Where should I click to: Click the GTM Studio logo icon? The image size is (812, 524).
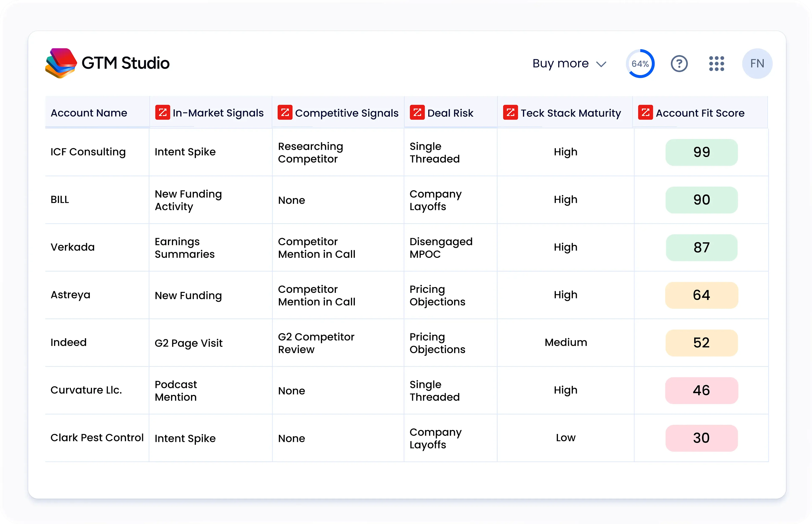pyautogui.click(x=61, y=63)
